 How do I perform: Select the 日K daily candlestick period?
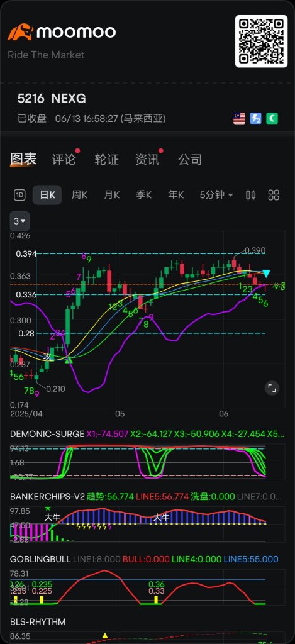coord(47,195)
